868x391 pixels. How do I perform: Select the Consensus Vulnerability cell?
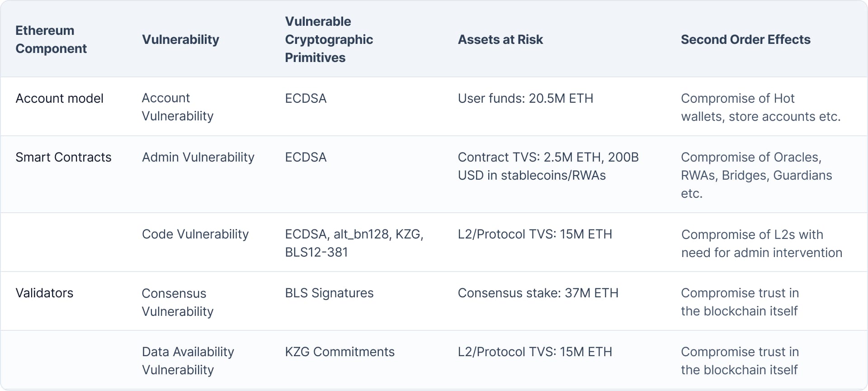(178, 302)
